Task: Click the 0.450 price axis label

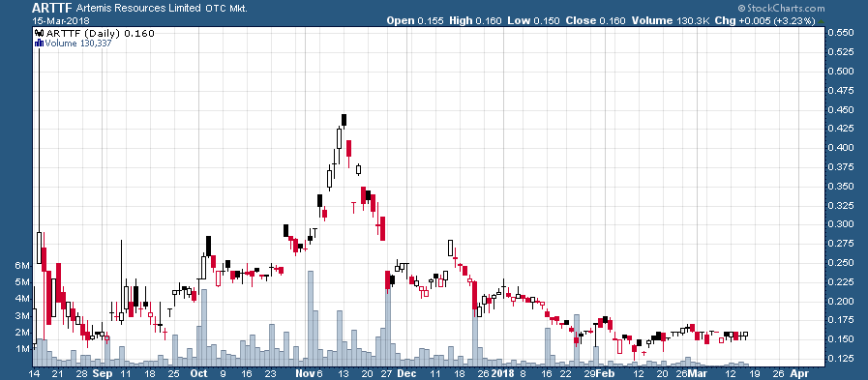Action: coord(840,109)
